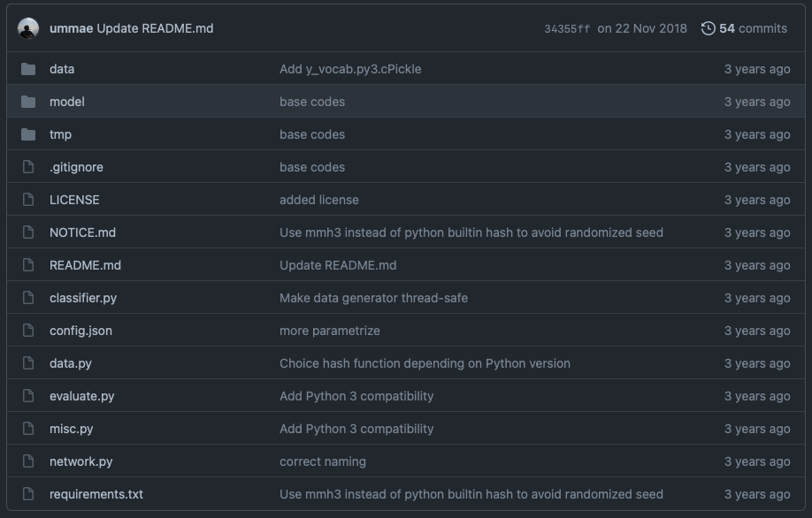Open the network.py file
812x518 pixels.
click(80, 461)
